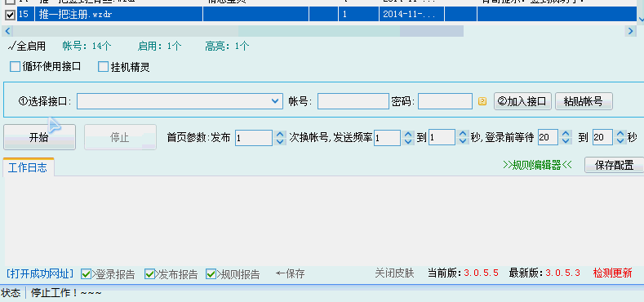Click the 密码 input field

tap(445, 101)
